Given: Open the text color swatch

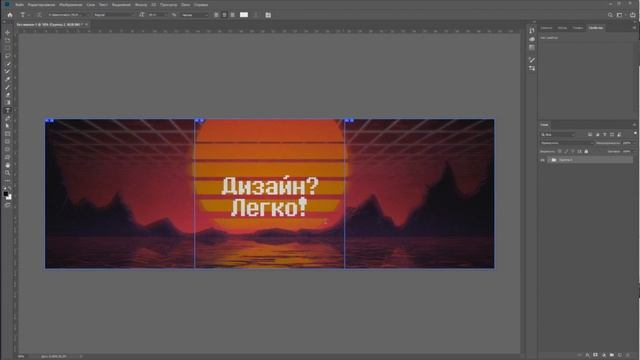Looking at the screenshot, I should 244,15.
